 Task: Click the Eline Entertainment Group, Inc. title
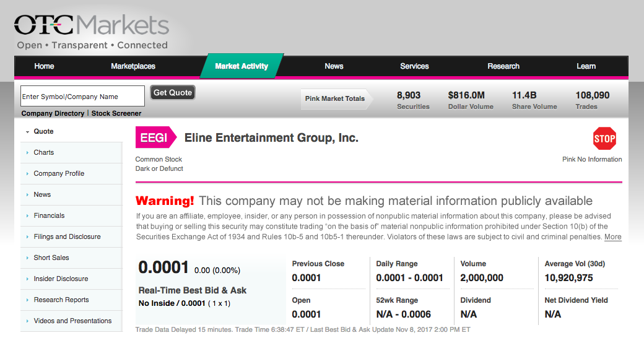[x=271, y=137]
